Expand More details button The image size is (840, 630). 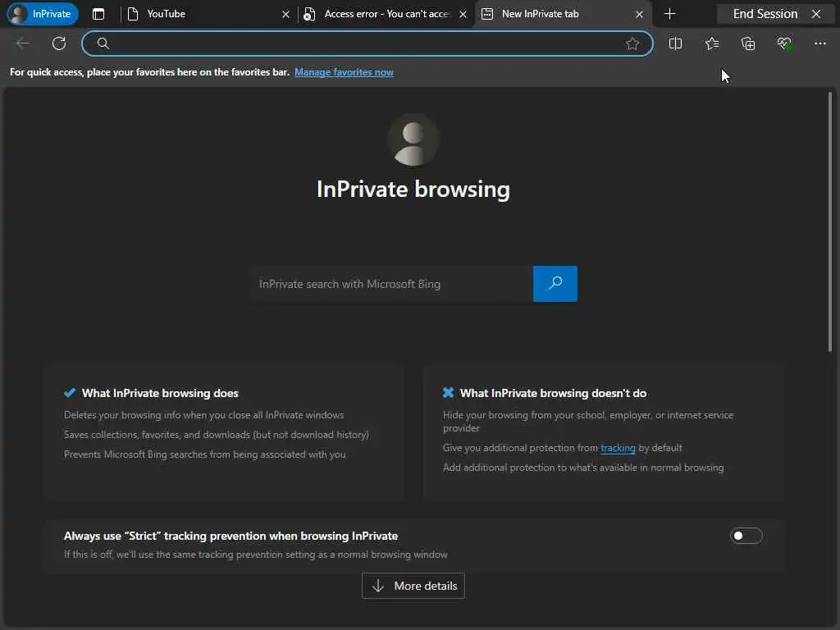click(x=413, y=586)
